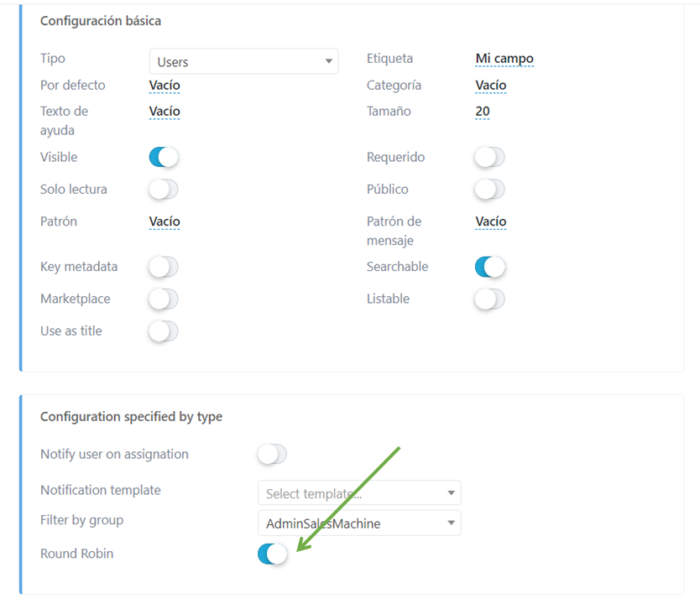The width and height of the screenshot is (700, 604).
Task: Click the Patrón de mensaje value
Action: (491, 222)
